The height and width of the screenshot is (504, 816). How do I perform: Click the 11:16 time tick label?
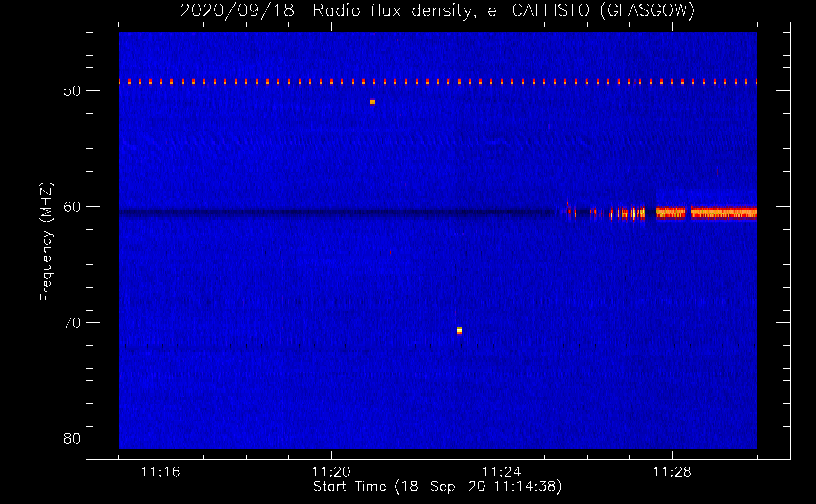click(x=160, y=472)
